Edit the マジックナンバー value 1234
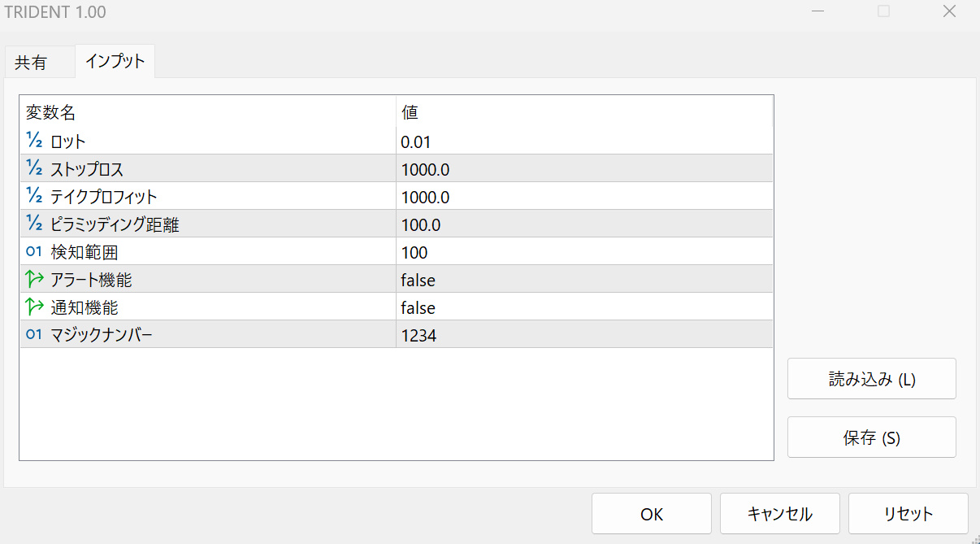This screenshot has width=980, height=544. point(418,335)
